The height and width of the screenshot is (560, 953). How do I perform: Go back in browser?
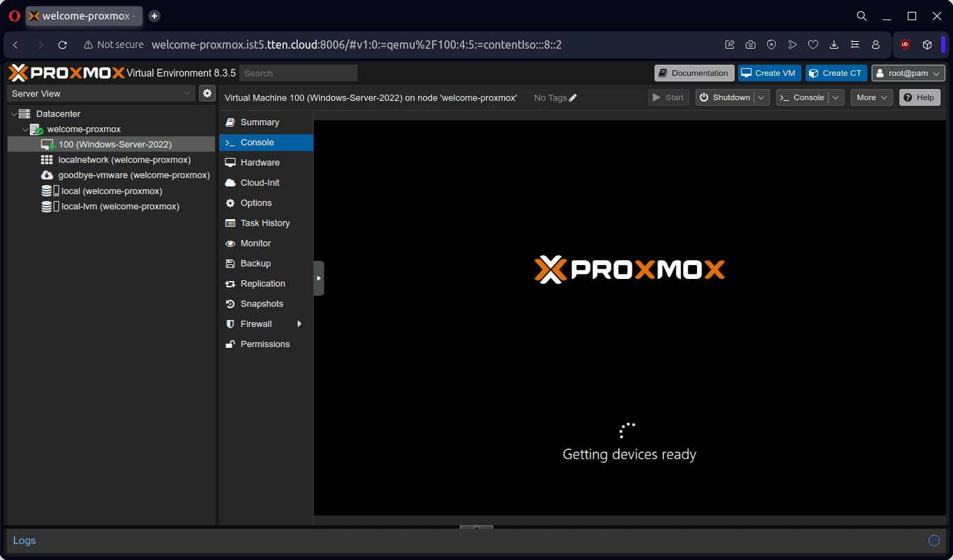(x=16, y=45)
